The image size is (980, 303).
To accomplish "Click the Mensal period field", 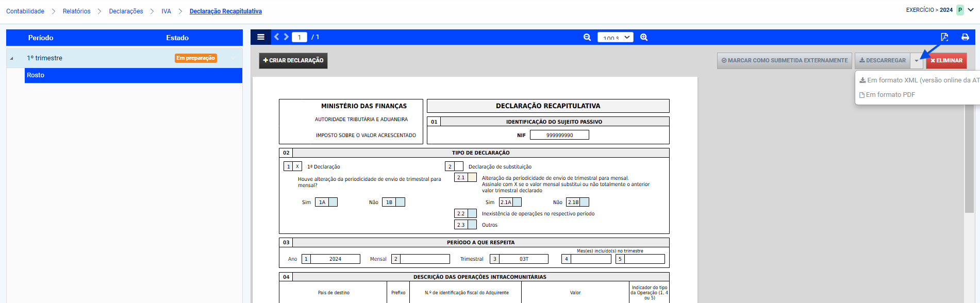I will 425,259.
